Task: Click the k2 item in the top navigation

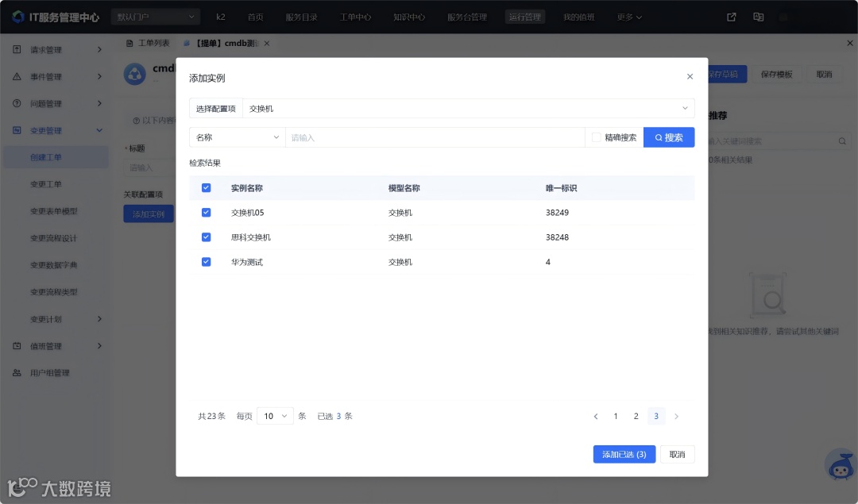Action: [221, 17]
